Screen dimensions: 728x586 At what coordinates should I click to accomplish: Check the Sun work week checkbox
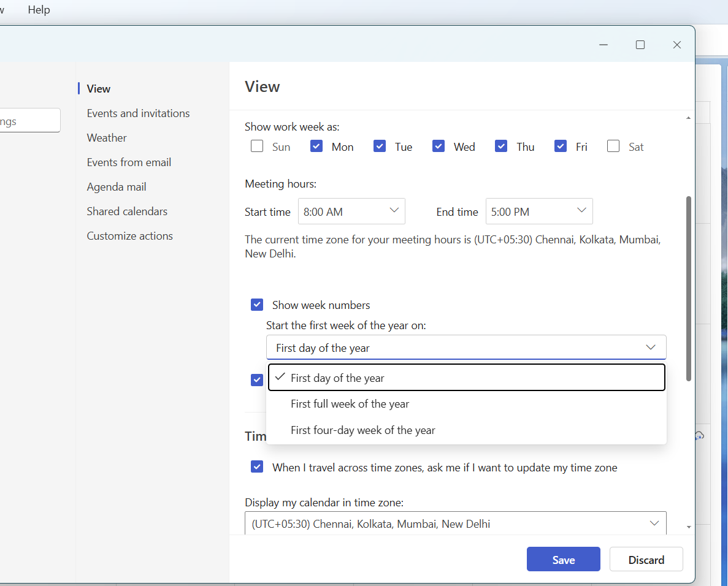point(257,146)
